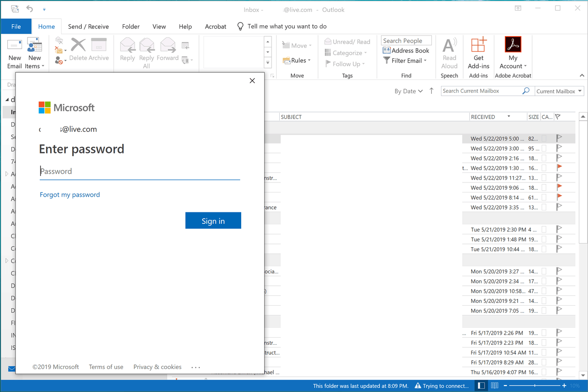Toggle flag on Wed 5/22/2019 5:00 message
The height and width of the screenshot is (392, 588).
(x=559, y=138)
